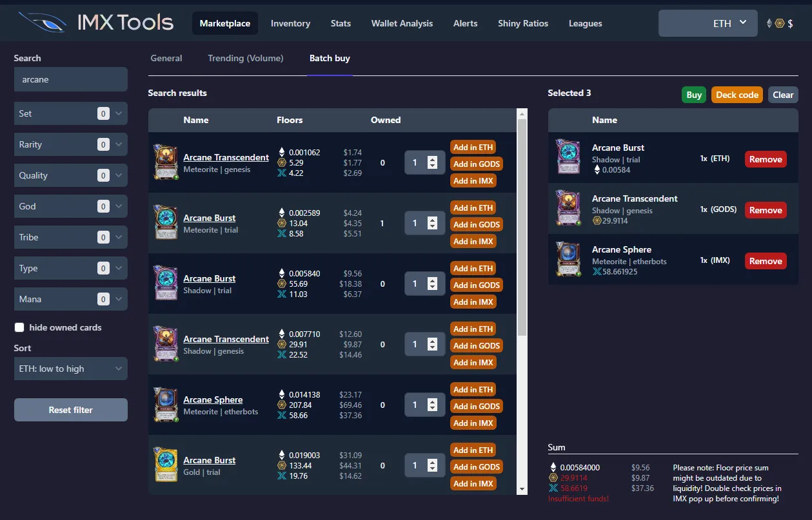Add Arcane Burst Shadow in IMX
This screenshot has width=812, height=520.
473,302
